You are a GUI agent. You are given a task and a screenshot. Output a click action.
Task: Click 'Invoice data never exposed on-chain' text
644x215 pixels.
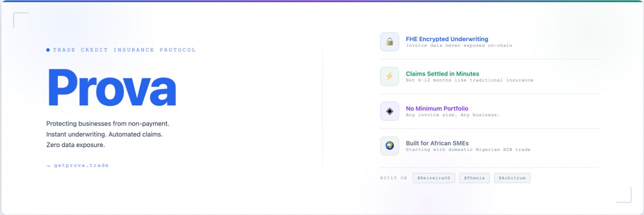pos(459,46)
